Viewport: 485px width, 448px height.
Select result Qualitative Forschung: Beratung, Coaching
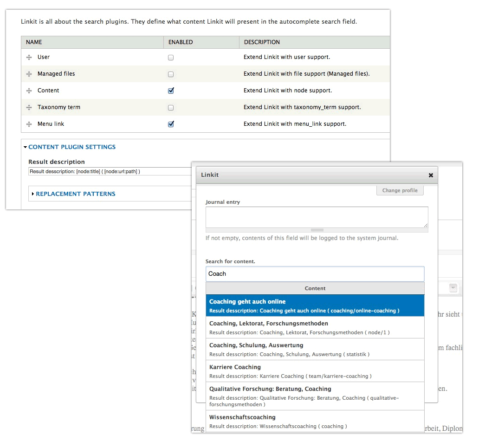(315, 396)
